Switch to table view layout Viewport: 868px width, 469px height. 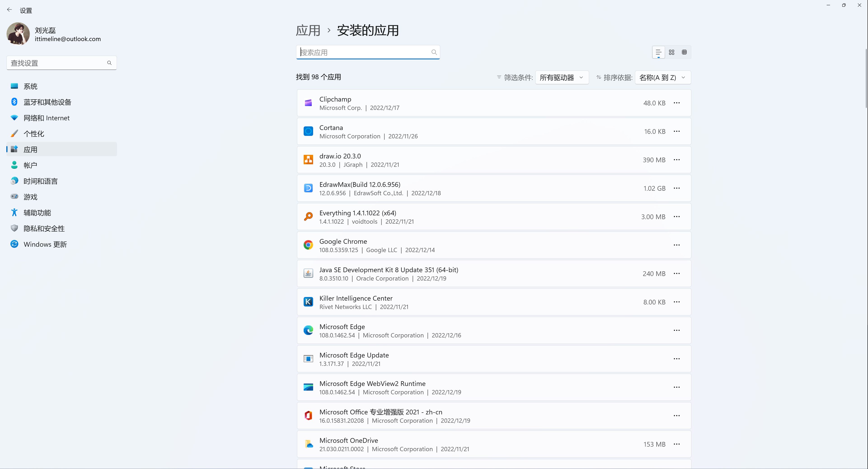[684, 52]
